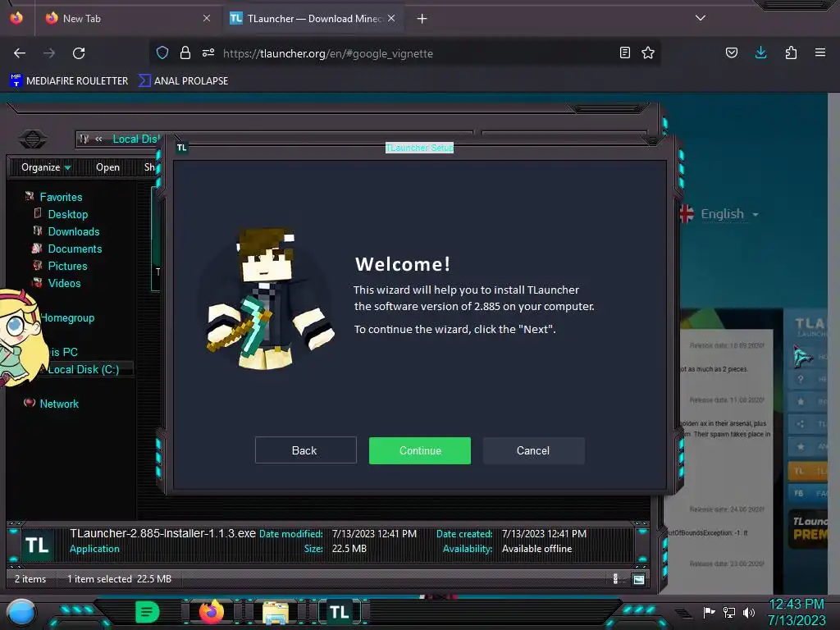This screenshot has height=630, width=840.
Task: Open Downloads in Explorer sidebar
Action: [x=74, y=231]
